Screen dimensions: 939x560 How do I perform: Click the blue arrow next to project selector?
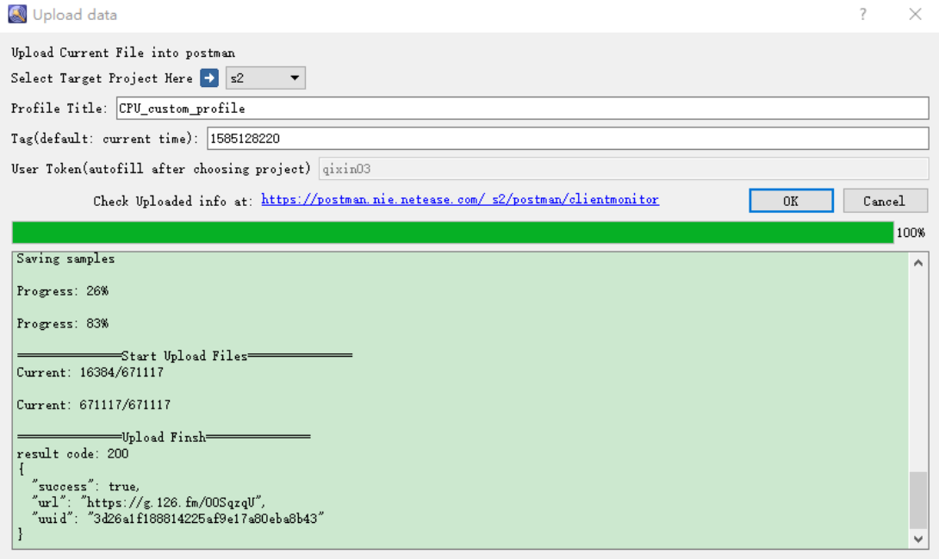click(x=208, y=78)
